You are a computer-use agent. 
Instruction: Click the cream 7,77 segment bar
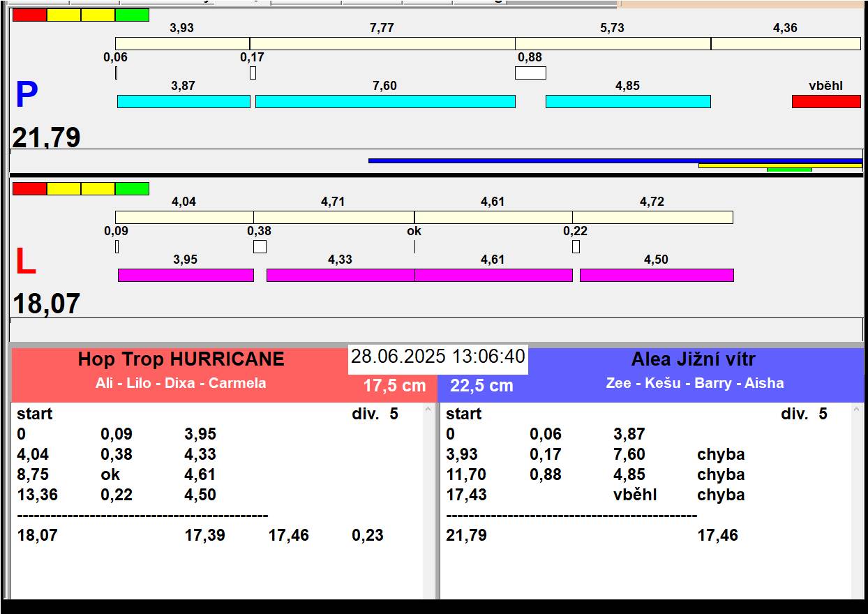[x=382, y=43]
